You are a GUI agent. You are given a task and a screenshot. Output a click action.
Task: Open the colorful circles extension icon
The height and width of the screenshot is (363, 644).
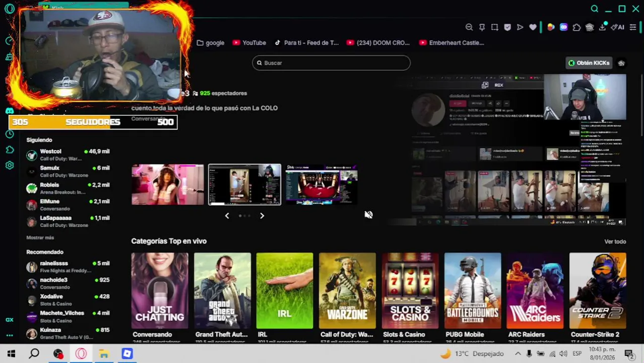pos(551,27)
